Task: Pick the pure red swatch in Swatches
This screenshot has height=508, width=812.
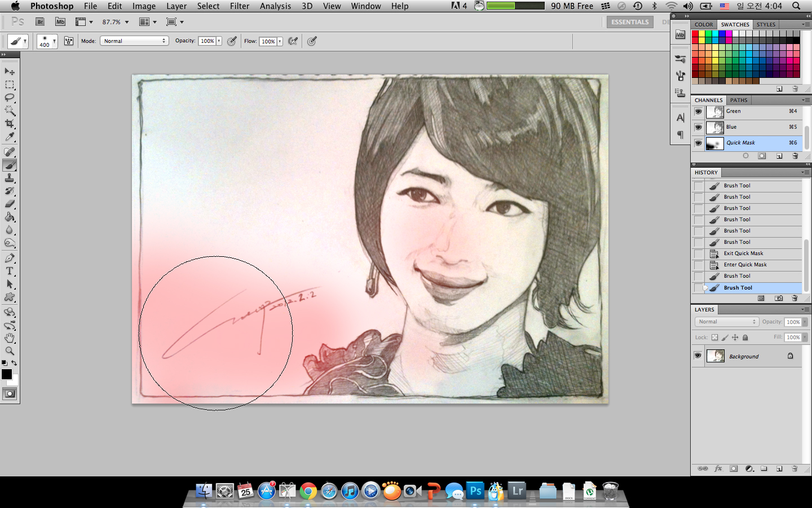Action: click(695, 33)
